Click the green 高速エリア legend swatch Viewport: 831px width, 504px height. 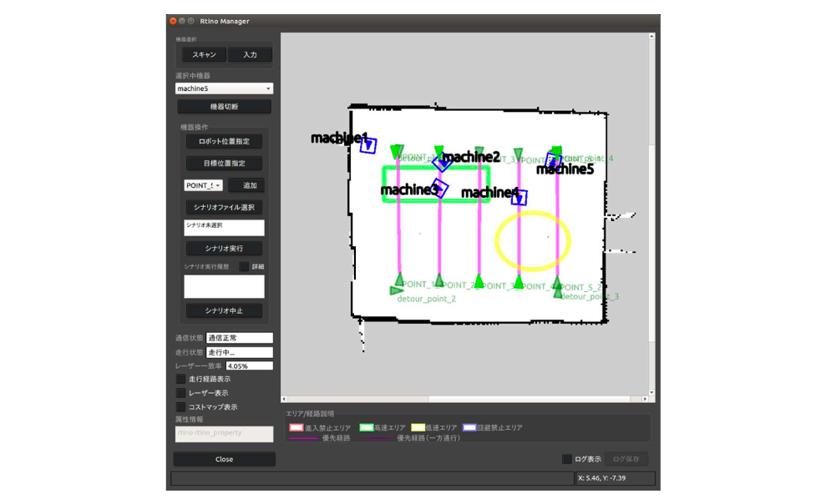pyautogui.click(x=366, y=427)
